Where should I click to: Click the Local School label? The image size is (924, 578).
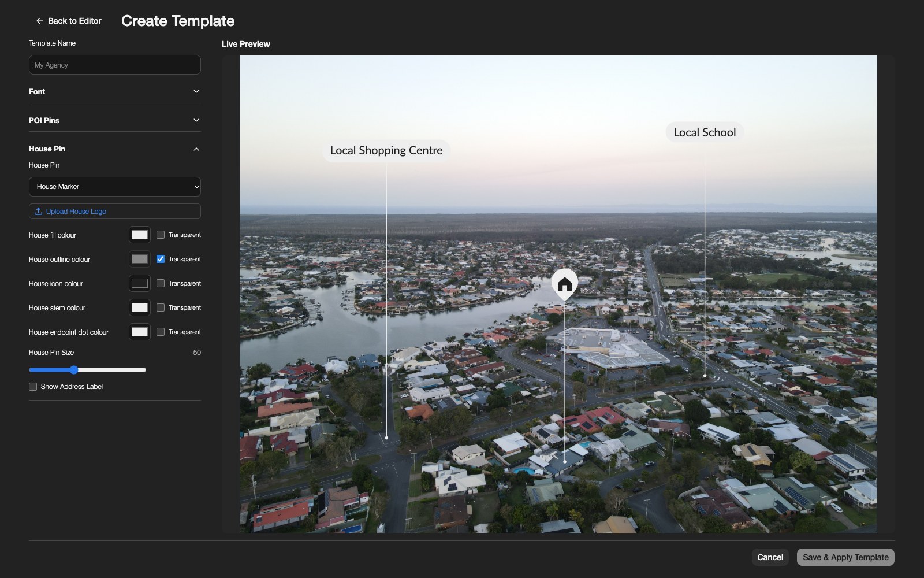click(x=705, y=132)
